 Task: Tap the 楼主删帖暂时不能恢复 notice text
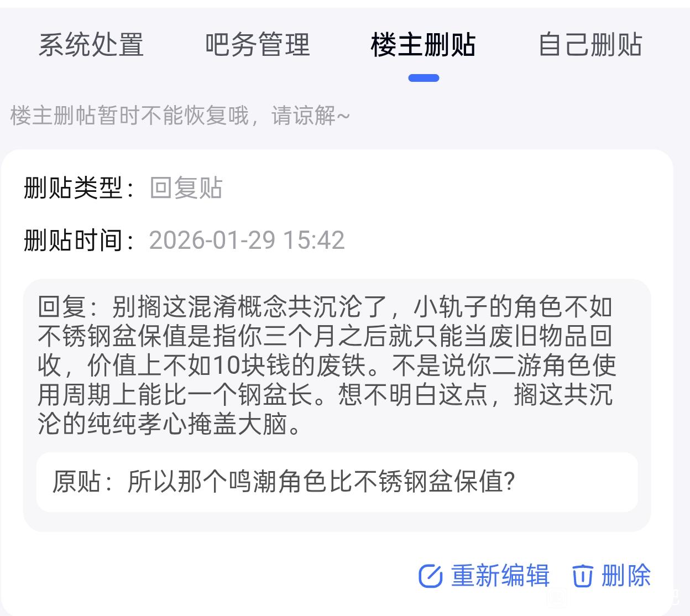pyautogui.click(x=180, y=116)
